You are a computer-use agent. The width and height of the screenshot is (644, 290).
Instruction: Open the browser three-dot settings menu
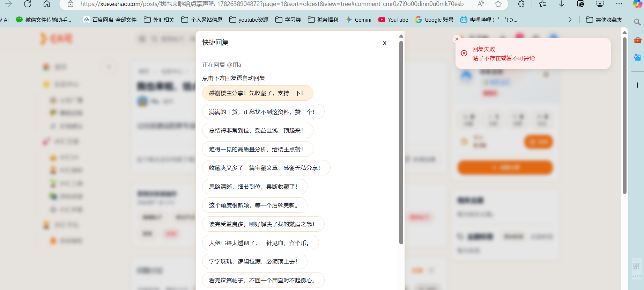pos(619,4)
